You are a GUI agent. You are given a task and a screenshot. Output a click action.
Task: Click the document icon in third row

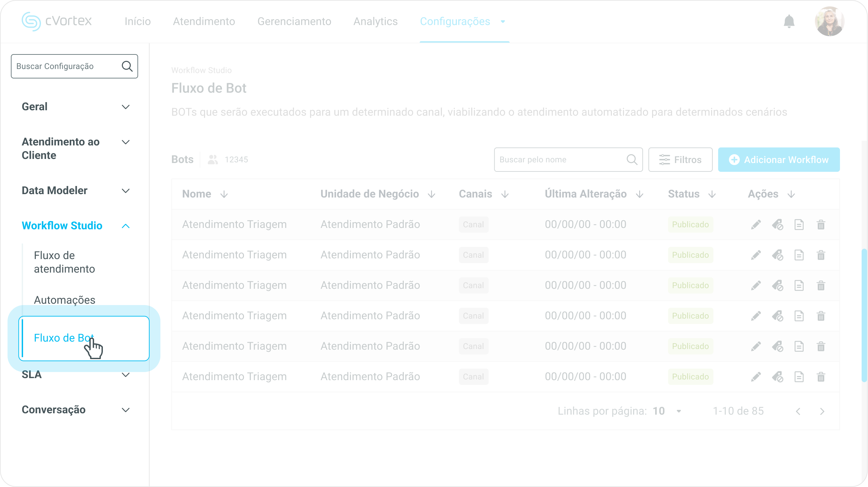[799, 285]
